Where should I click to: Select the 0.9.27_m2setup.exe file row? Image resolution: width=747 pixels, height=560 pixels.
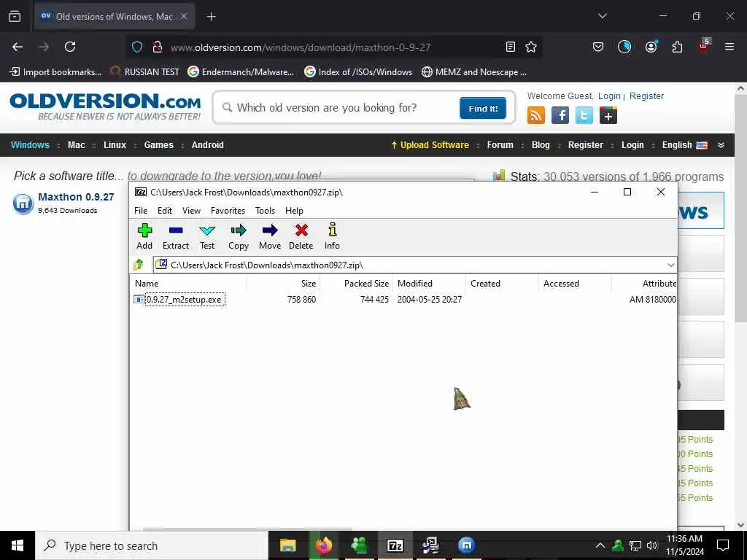(403, 300)
